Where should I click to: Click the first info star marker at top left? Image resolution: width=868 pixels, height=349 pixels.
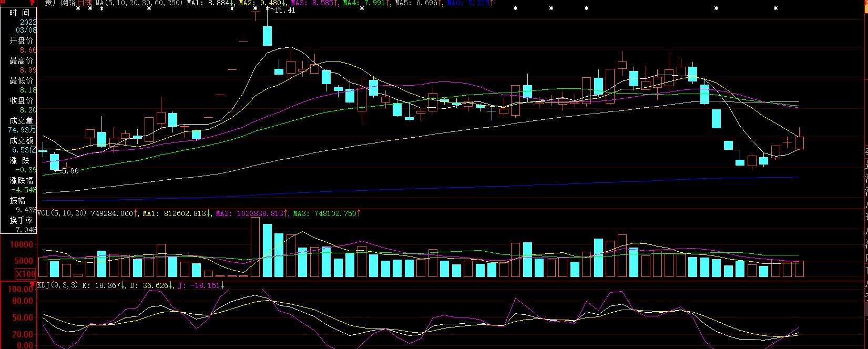tap(77, 8)
